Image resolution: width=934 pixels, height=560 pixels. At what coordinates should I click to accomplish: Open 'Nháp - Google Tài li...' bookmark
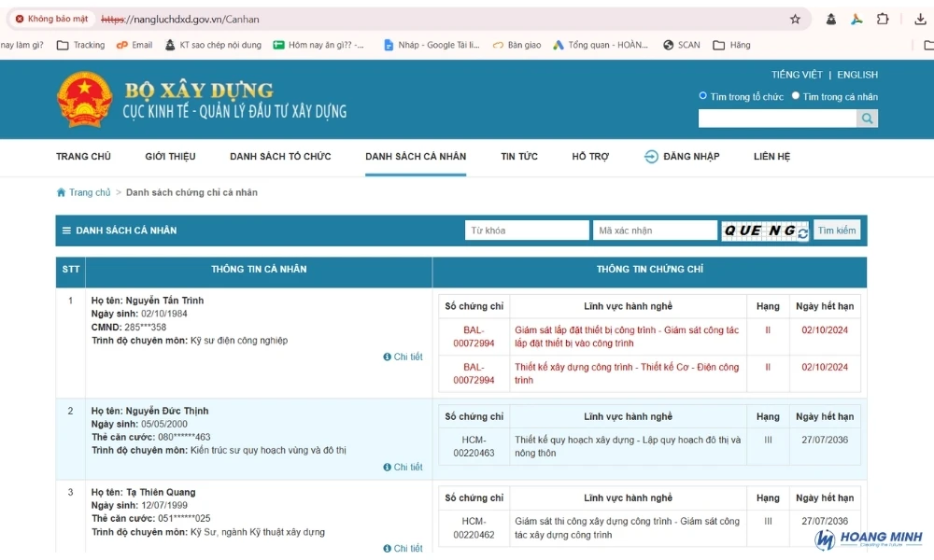pos(432,45)
